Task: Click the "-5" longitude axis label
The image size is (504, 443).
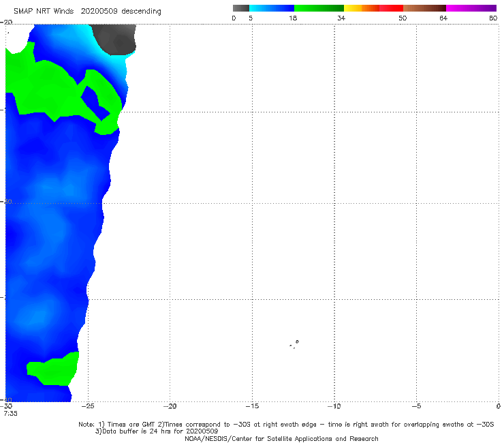Action: pos(416,406)
